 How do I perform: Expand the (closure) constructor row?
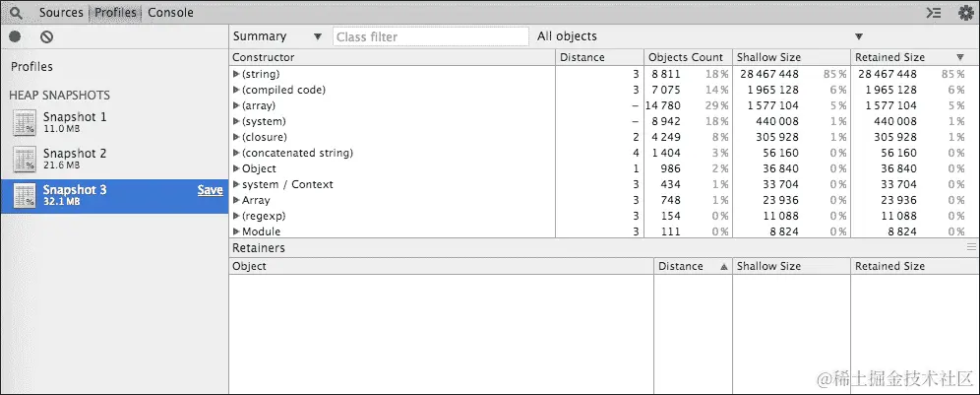coord(236,137)
